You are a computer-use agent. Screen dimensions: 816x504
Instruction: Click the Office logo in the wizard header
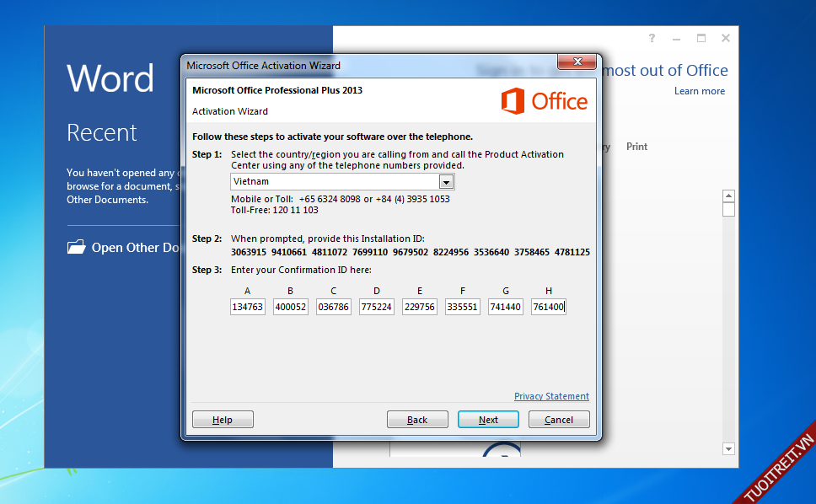point(545,102)
